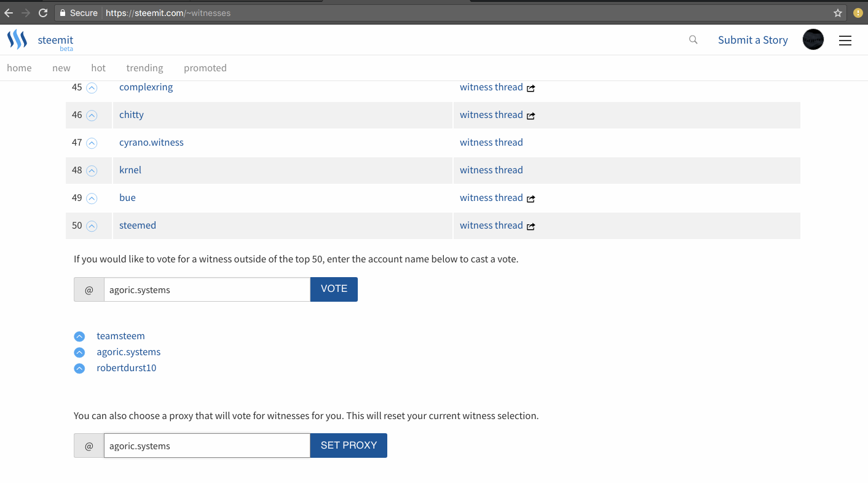Open witness thread for bue
This screenshot has width=868, height=483.
tap(491, 197)
